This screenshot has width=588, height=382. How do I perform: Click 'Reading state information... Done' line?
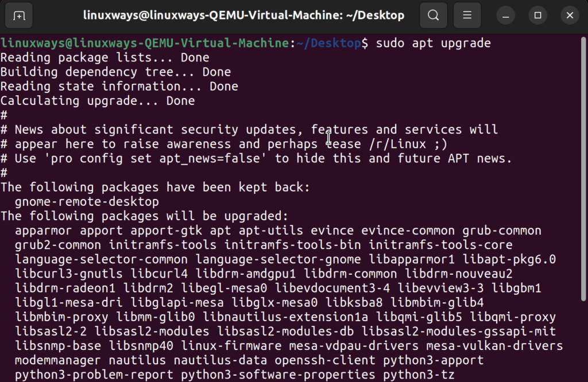(x=119, y=87)
